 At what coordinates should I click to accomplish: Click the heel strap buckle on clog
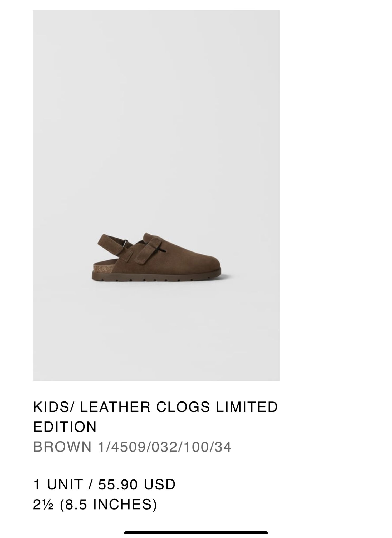point(127,241)
